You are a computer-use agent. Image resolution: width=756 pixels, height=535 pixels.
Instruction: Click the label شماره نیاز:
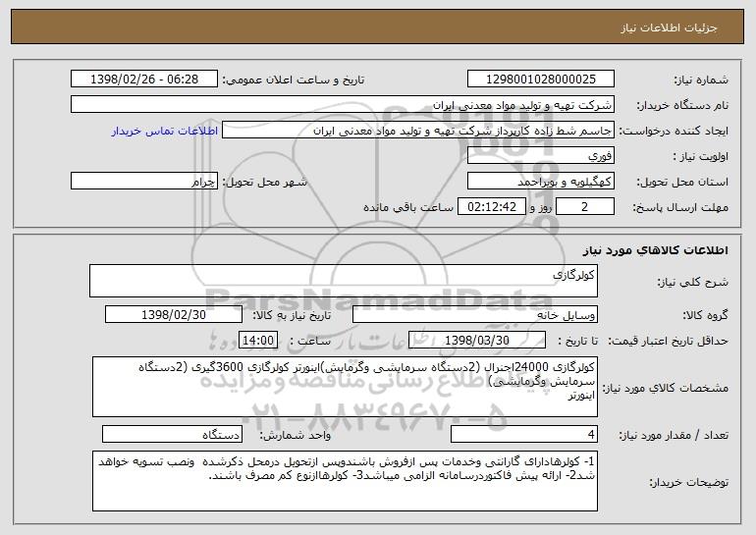(701, 80)
